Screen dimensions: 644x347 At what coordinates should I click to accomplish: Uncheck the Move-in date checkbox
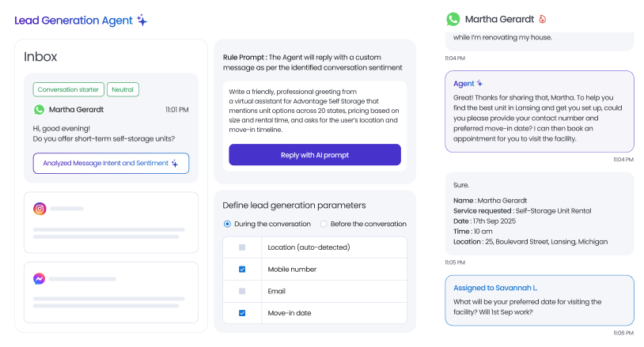click(242, 313)
